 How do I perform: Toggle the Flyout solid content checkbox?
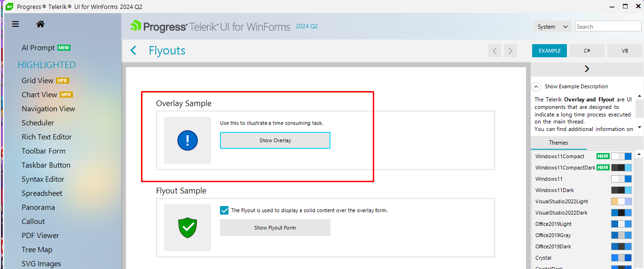click(x=224, y=210)
